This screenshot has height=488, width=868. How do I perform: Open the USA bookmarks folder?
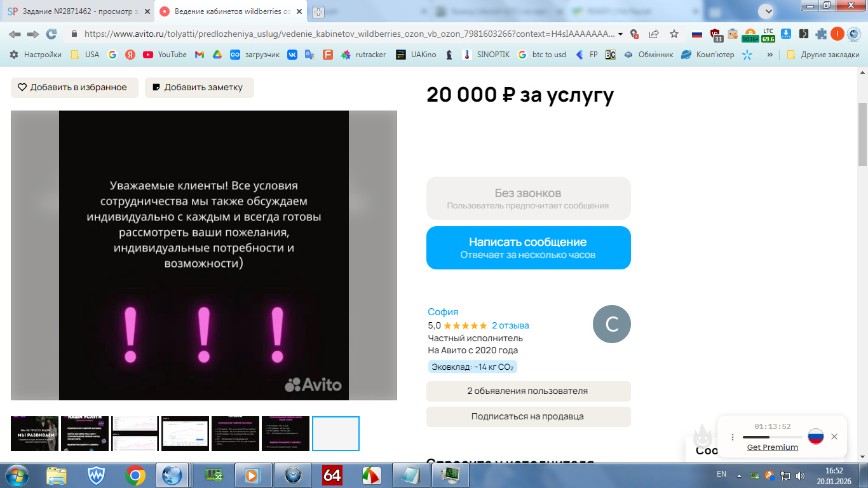pos(85,55)
